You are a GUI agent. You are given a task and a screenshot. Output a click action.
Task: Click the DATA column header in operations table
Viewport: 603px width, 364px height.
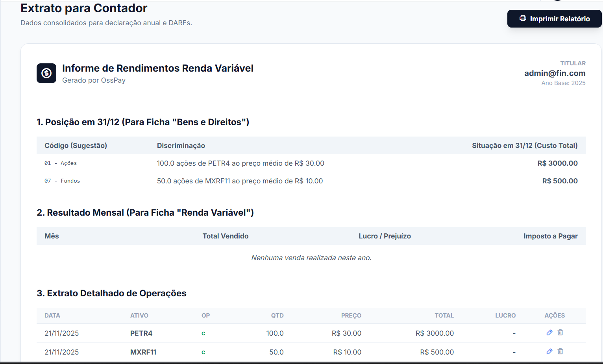point(52,316)
